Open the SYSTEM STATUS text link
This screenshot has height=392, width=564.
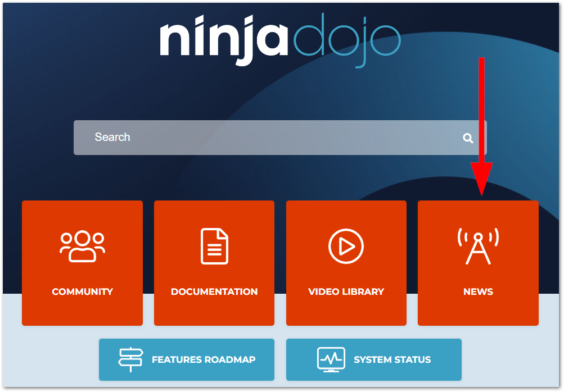tap(392, 359)
